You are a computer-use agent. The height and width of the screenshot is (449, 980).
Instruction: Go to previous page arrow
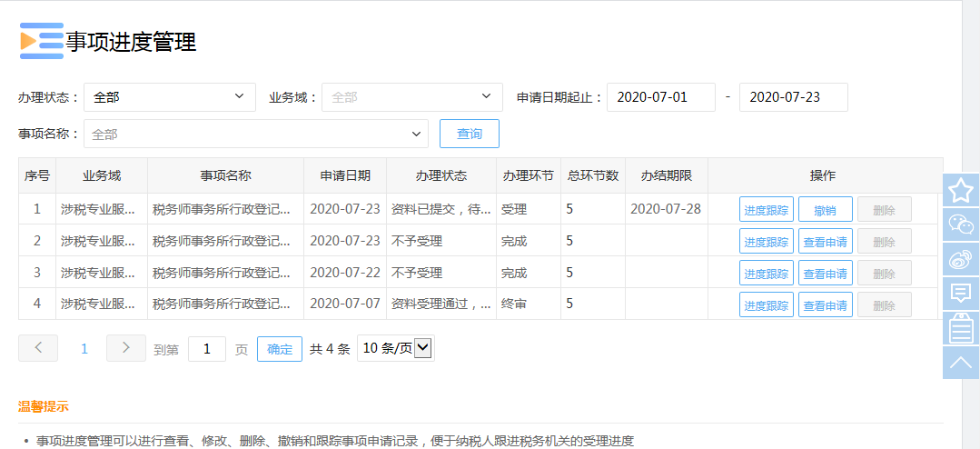tap(38, 348)
